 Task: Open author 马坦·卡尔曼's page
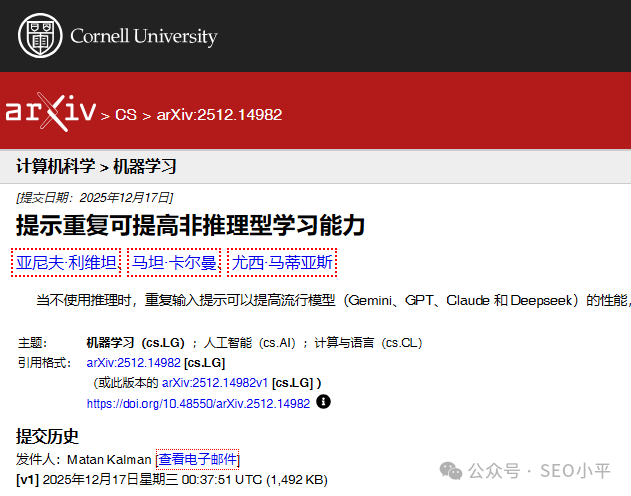tap(174, 263)
